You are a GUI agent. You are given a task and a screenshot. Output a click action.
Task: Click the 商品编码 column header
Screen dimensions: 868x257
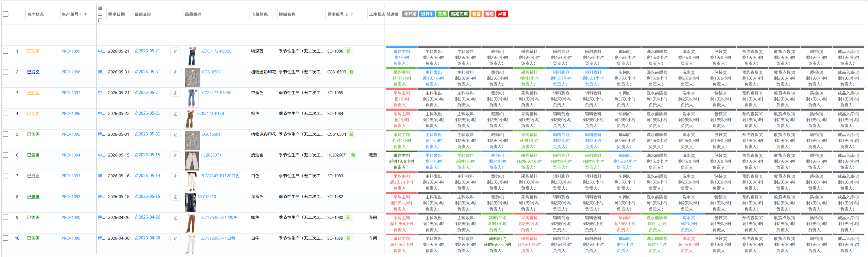[193, 14]
